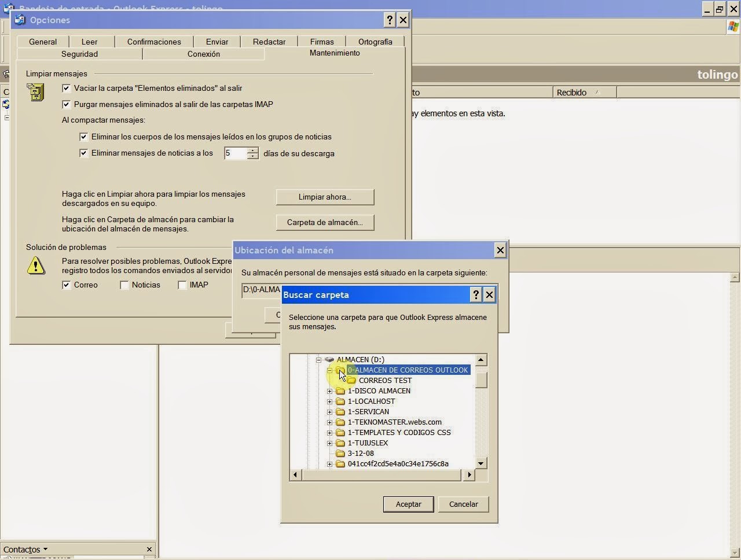
Task: Open the Contactos dropdown menu
Action: pos(25,549)
